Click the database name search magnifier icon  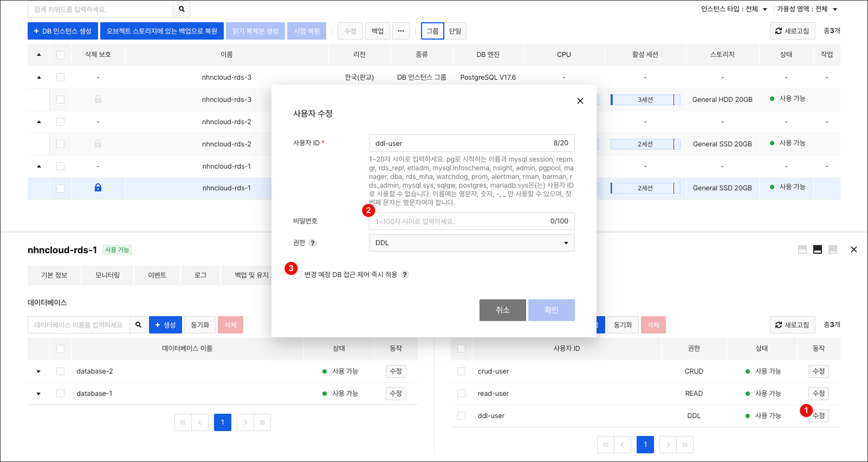(138, 325)
